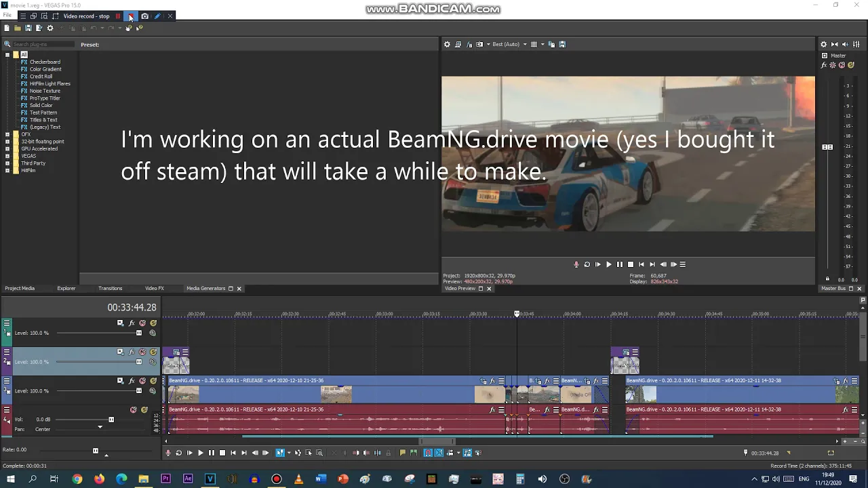
Task: Open the File menu
Action: [7, 15]
